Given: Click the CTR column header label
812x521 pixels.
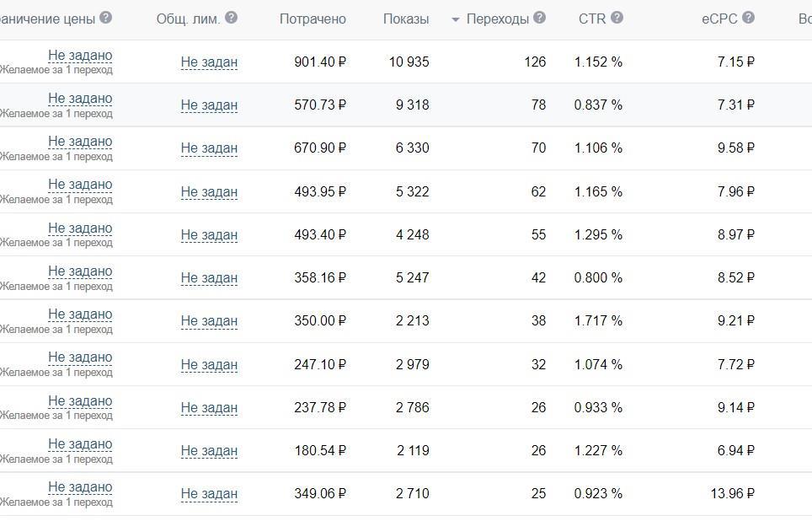Looking at the screenshot, I should [x=591, y=19].
